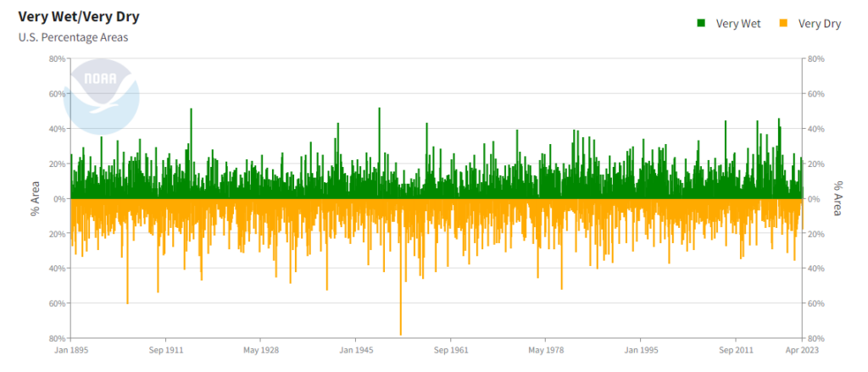Image resolution: width=868 pixels, height=372 pixels.
Task: Click the Apr 2023 end date label
Action: (x=801, y=349)
